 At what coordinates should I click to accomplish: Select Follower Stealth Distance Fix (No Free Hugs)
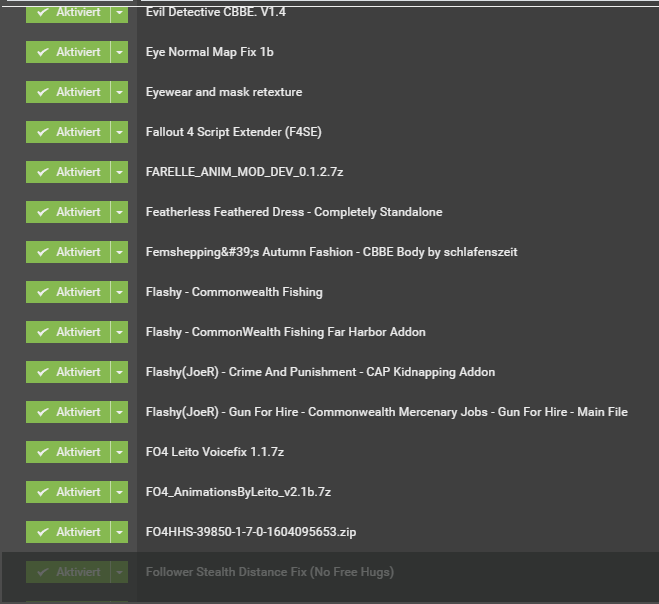coord(270,572)
